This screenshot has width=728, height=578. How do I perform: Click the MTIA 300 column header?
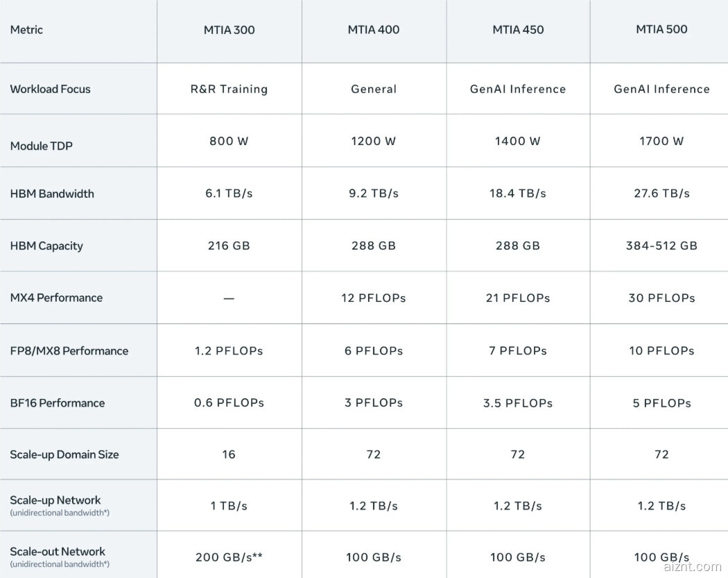(229, 30)
